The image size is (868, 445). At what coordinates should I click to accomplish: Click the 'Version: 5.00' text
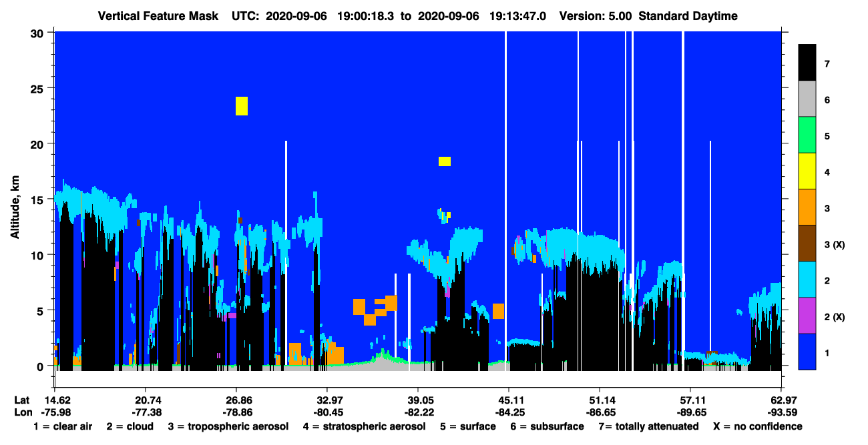[x=596, y=16]
